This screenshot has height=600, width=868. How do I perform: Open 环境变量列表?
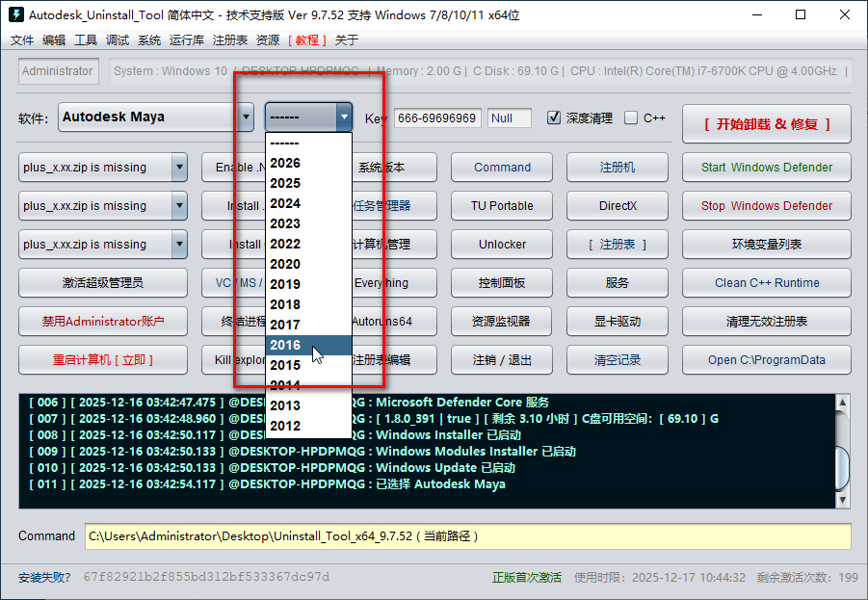pyautogui.click(x=767, y=244)
